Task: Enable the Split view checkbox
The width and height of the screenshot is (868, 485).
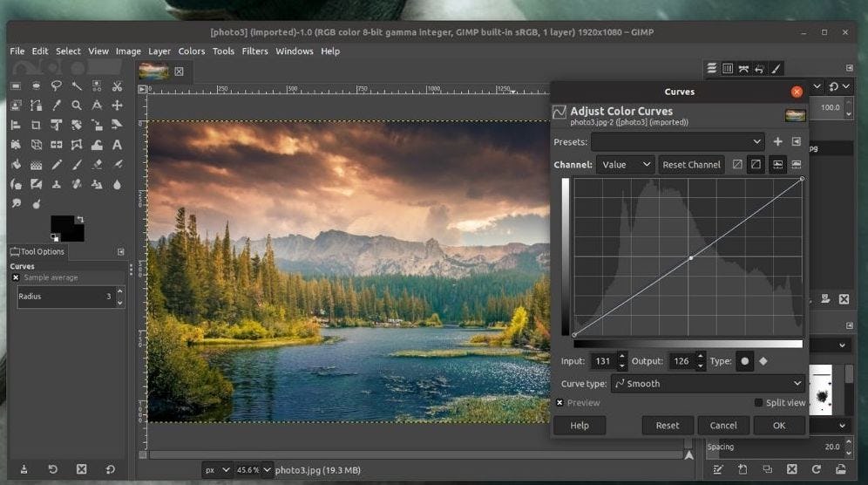Action: click(x=758, y=403)
